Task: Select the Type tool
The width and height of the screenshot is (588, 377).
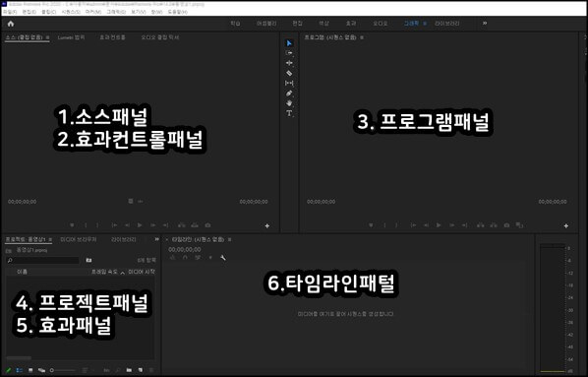Action: (289, 113)
